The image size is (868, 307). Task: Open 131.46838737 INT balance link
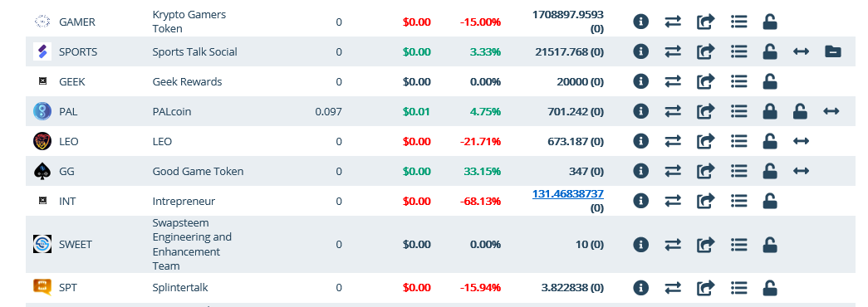[568, 194]
